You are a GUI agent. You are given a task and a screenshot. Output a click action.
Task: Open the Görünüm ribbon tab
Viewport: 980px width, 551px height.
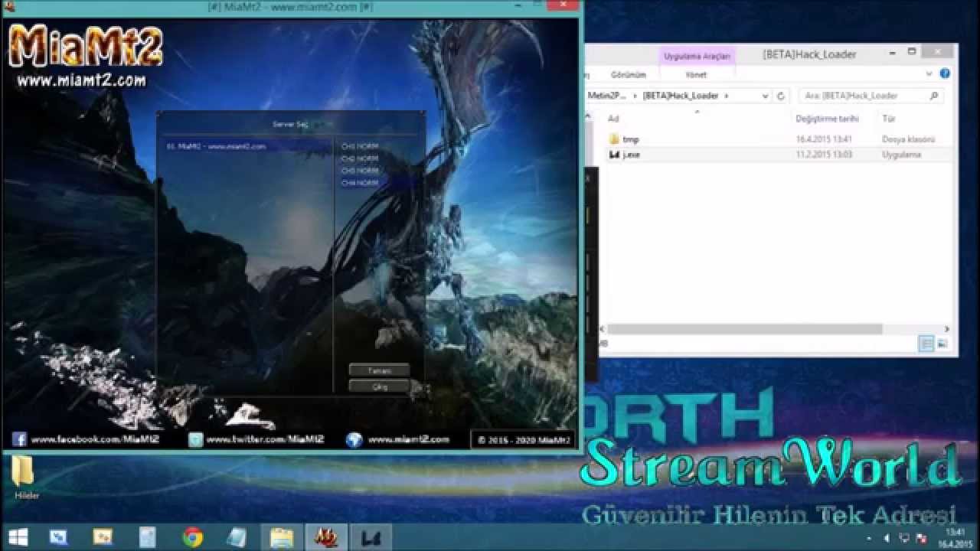pyautogui.click(x=628, y=75)
